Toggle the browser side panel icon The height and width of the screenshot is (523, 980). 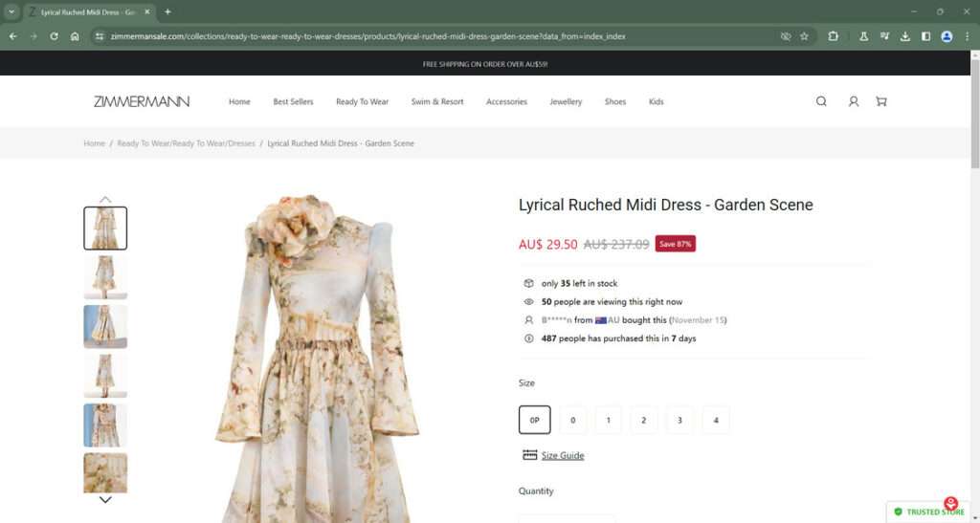pyautogui.click(x=925, y=36)
